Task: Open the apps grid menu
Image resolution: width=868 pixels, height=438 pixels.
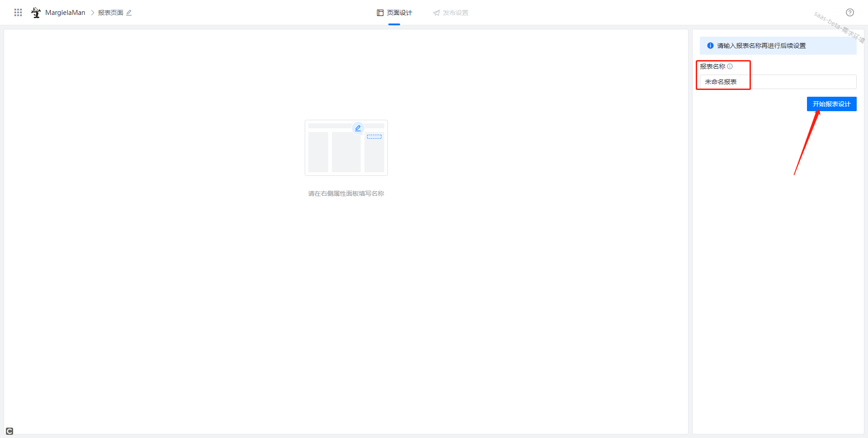Action: click(18, 13)
